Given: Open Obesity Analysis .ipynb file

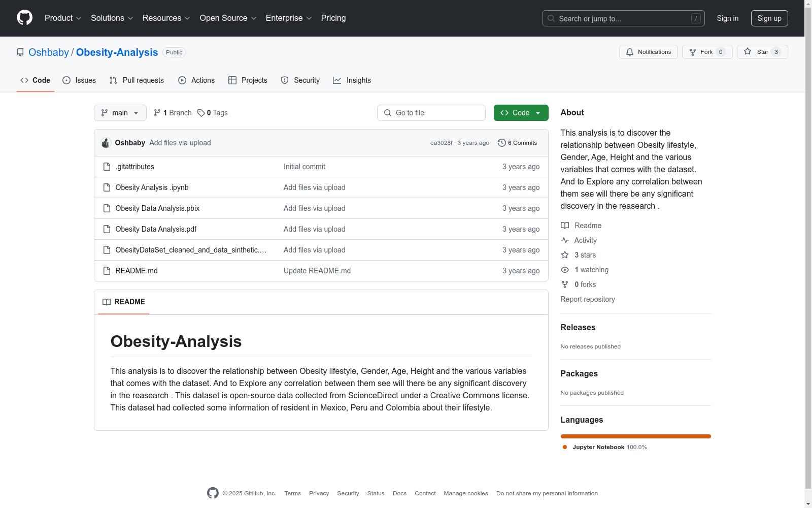Looking at the screenshot, I should 152,187.
